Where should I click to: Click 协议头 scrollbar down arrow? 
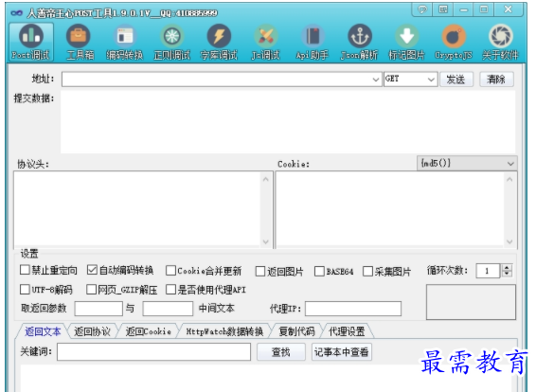(266, 242)
